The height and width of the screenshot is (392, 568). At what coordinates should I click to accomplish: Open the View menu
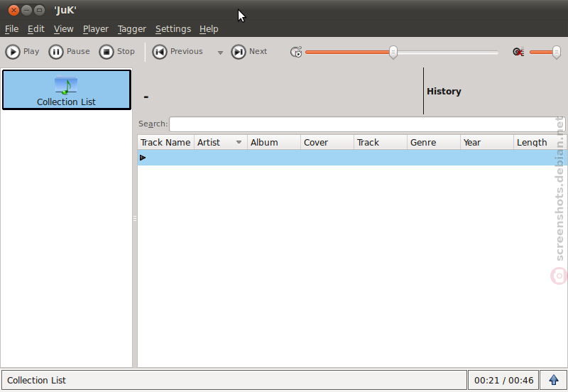(63, 29)
